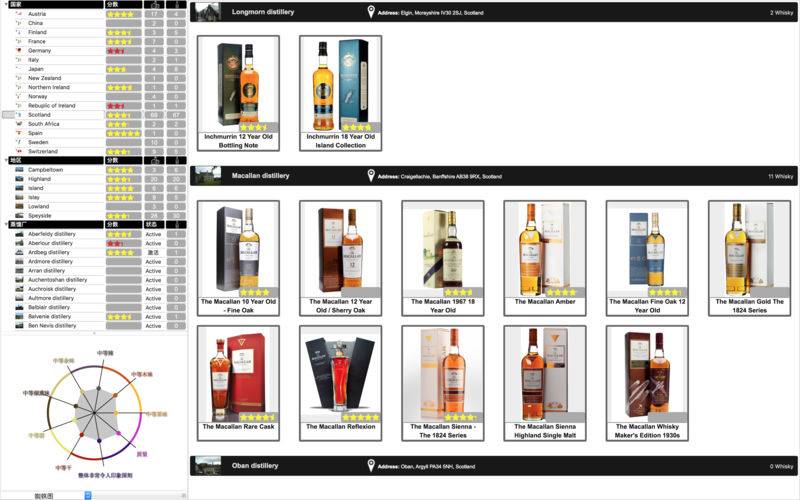The width and height of the screenshot is (800, 500).
Task: Open The Macallan Reflexion card
Action: [x=340, y=383]
